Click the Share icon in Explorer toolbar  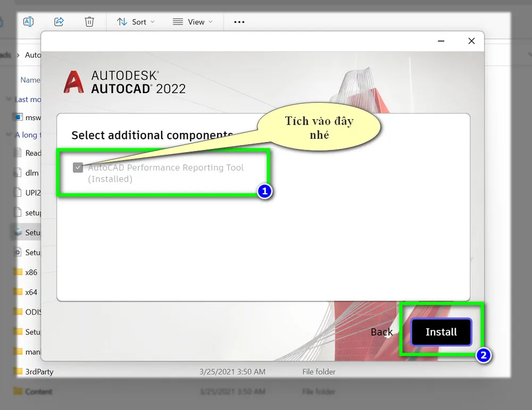pyautogui.click(x=59, y=22)
